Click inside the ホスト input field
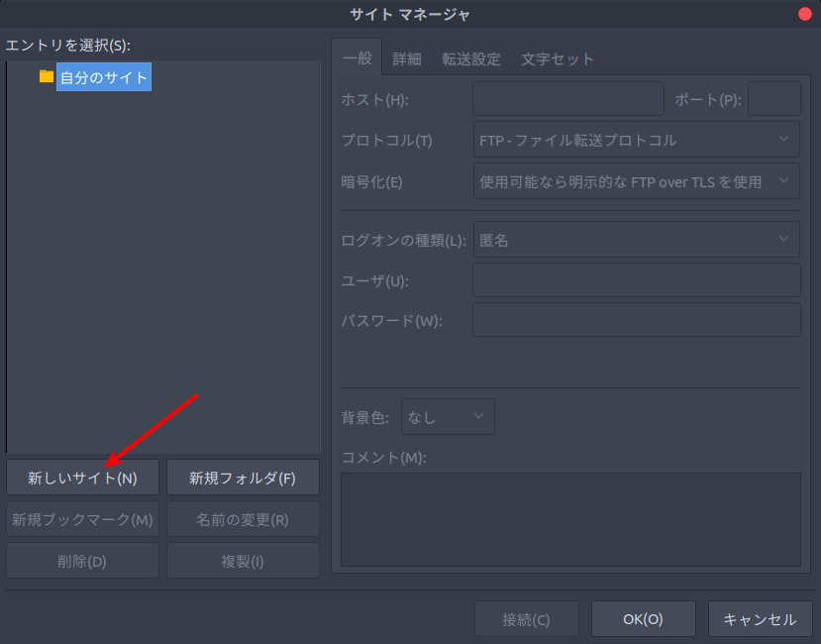The width and height of the screenshot is (821, 644). 567,98
